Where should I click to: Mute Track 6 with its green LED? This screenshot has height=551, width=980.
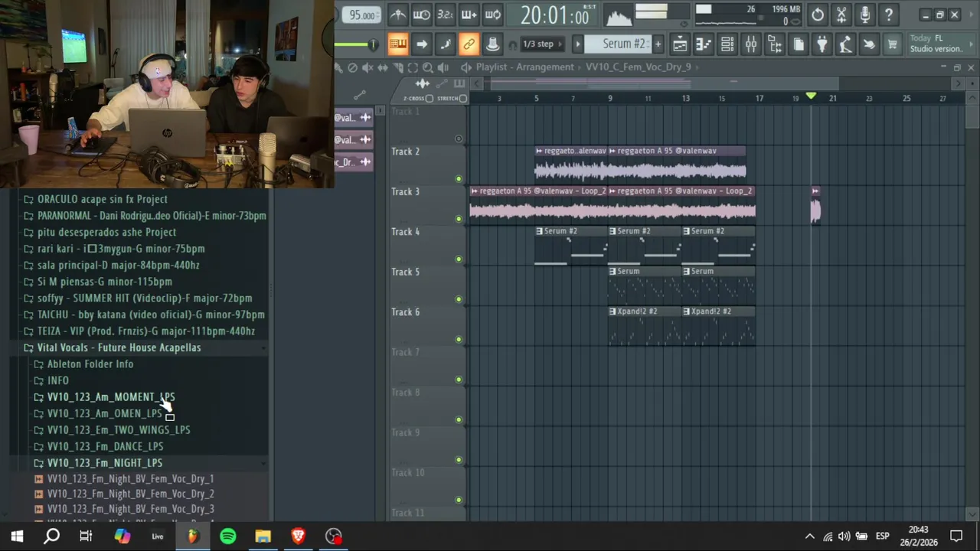click(x=459, y=340)
